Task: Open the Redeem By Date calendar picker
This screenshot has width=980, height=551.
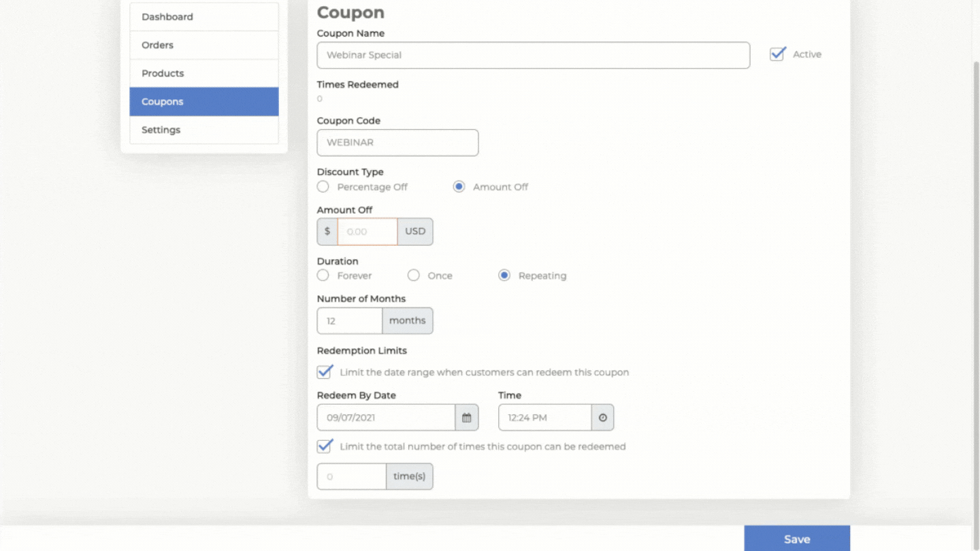Action: coord(466,418)
